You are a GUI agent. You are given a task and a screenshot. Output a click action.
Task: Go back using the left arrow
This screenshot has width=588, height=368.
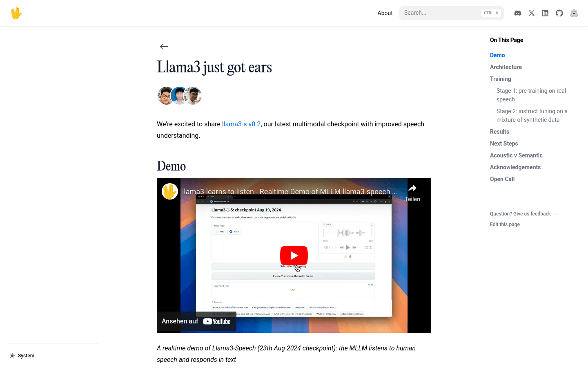coord(164,47)
